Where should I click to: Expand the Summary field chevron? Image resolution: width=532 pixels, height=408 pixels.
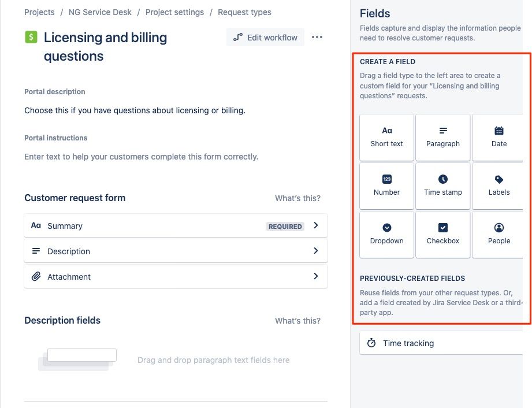tap(316, 225)
